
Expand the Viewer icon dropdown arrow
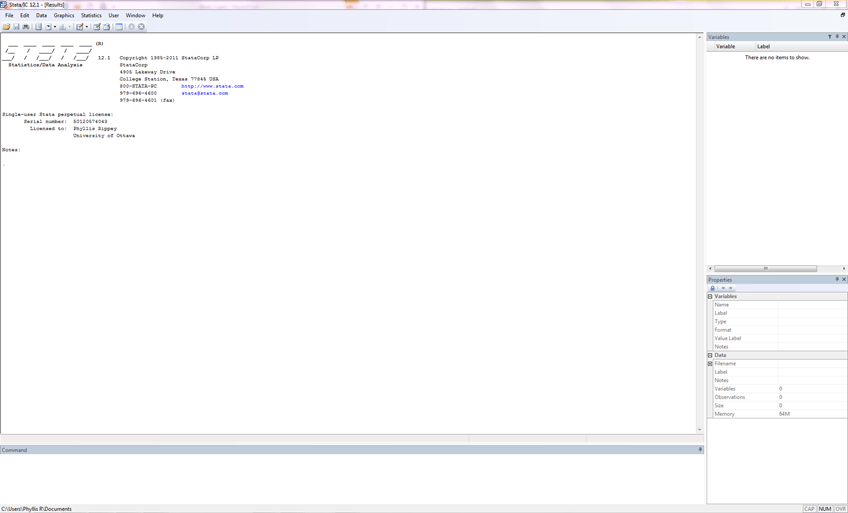[x=55, y=26]
